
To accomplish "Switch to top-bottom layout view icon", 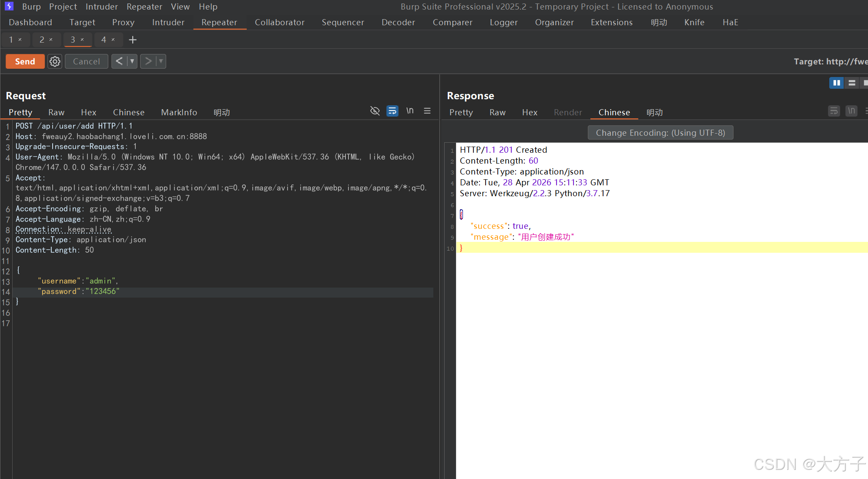I will 852,83.
